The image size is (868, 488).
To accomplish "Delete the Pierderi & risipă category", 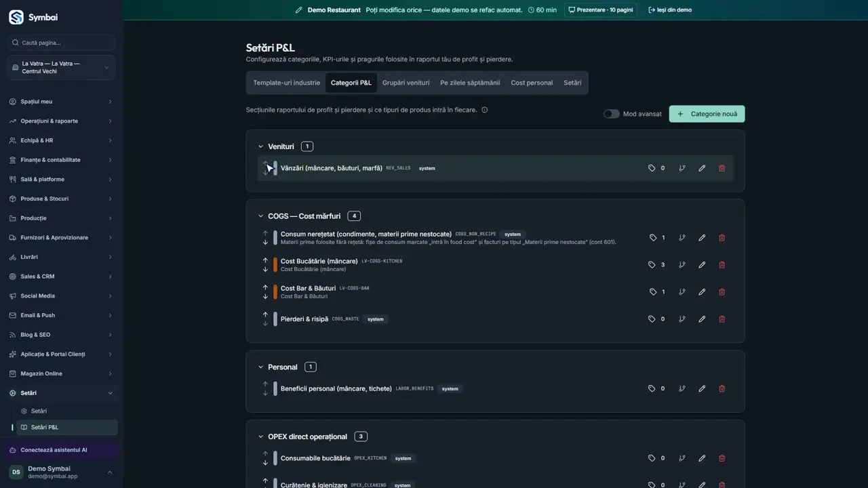I will [722, 319].
